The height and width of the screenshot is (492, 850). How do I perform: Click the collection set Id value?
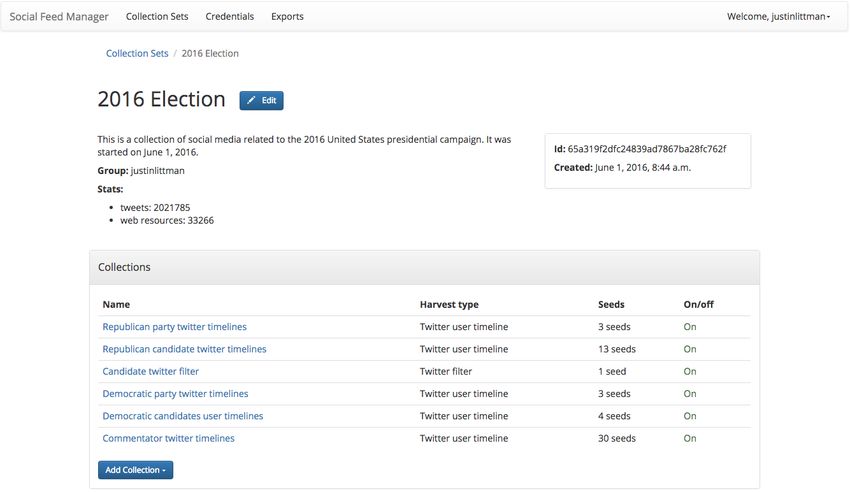(647, 149)
